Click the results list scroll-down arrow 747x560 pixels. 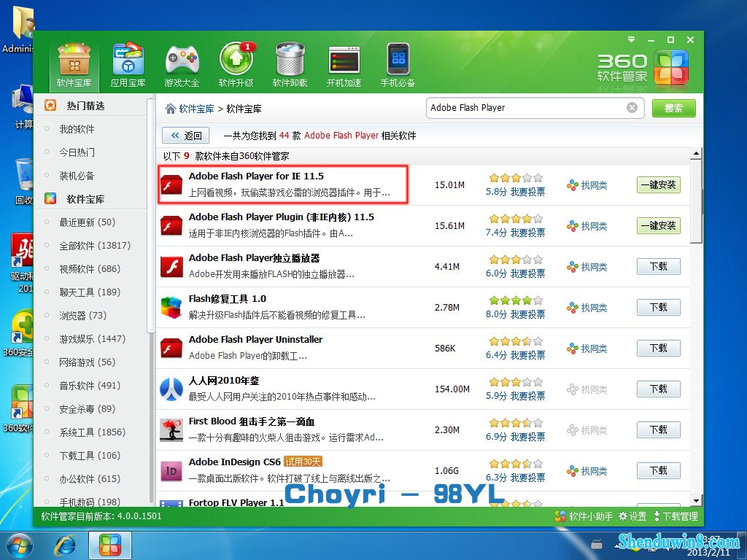tap(696, 500)
